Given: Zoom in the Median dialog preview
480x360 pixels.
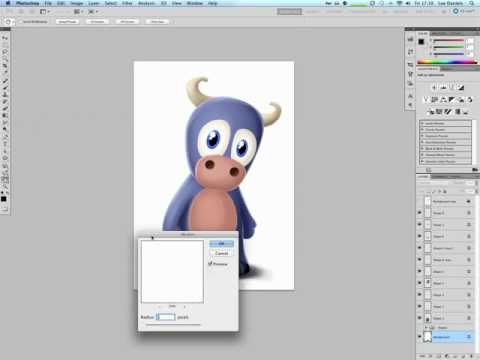Looking at the screenshot, I should pos(184,306).
